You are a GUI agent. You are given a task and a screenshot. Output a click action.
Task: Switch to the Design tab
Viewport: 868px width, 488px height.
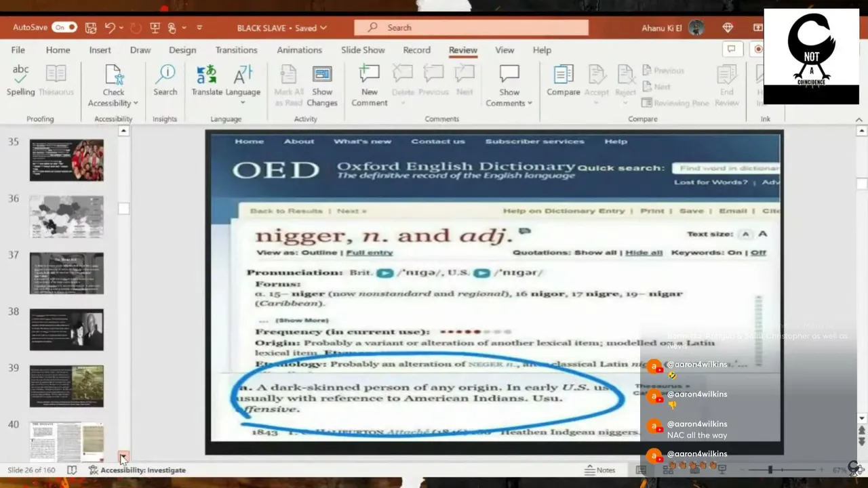pyautogui.click(x=182, y=50)
